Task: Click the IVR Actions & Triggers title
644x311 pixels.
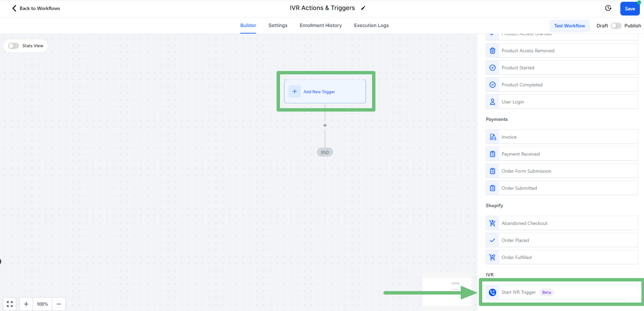Action: [x=322, y=8]
